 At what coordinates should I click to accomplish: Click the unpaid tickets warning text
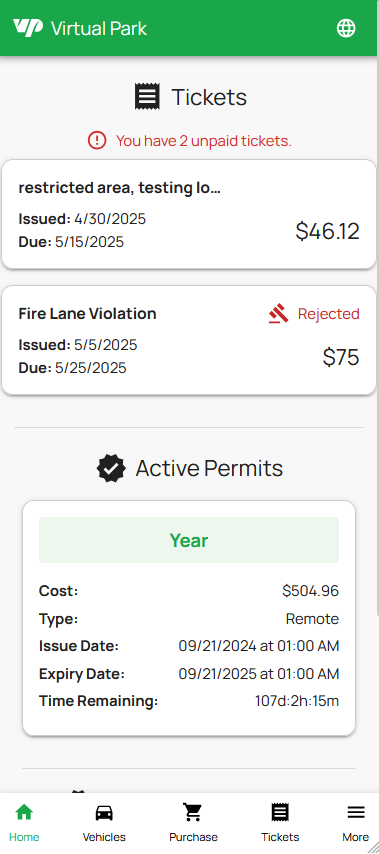click(x=204, y=141)
